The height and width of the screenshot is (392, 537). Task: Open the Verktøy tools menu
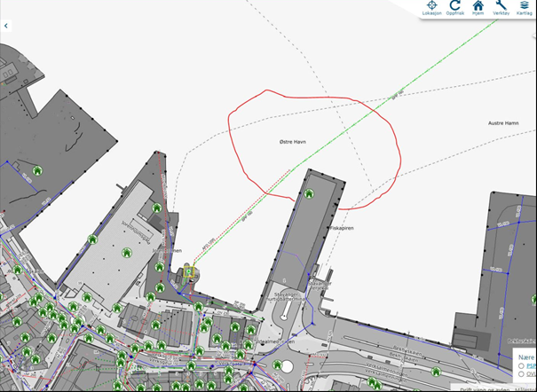click(x=501, y=6)
